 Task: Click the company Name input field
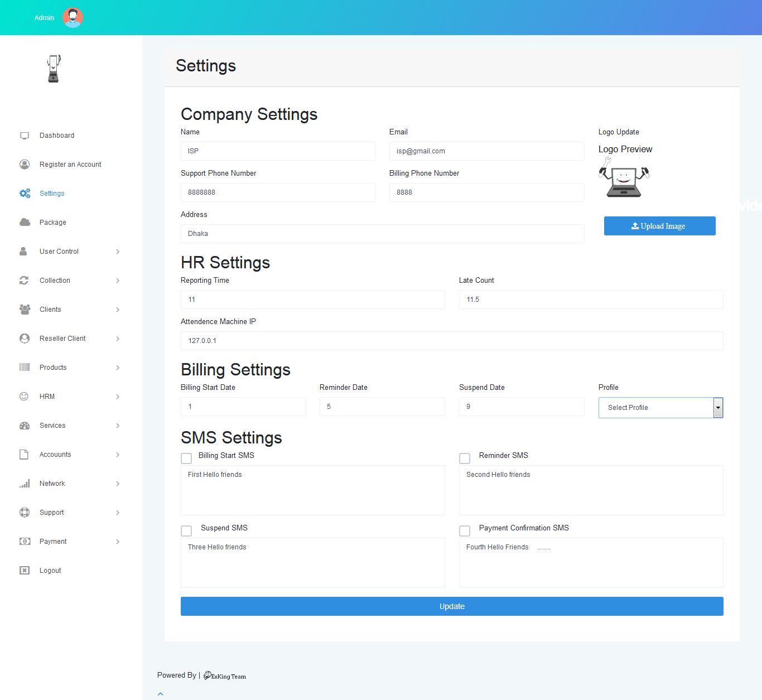[278, 151]
